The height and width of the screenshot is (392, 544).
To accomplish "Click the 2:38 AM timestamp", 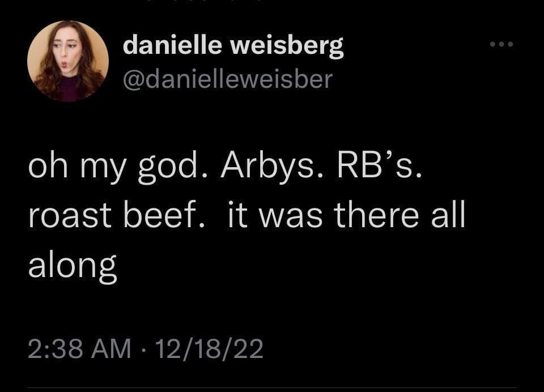I will click(79, 348).
